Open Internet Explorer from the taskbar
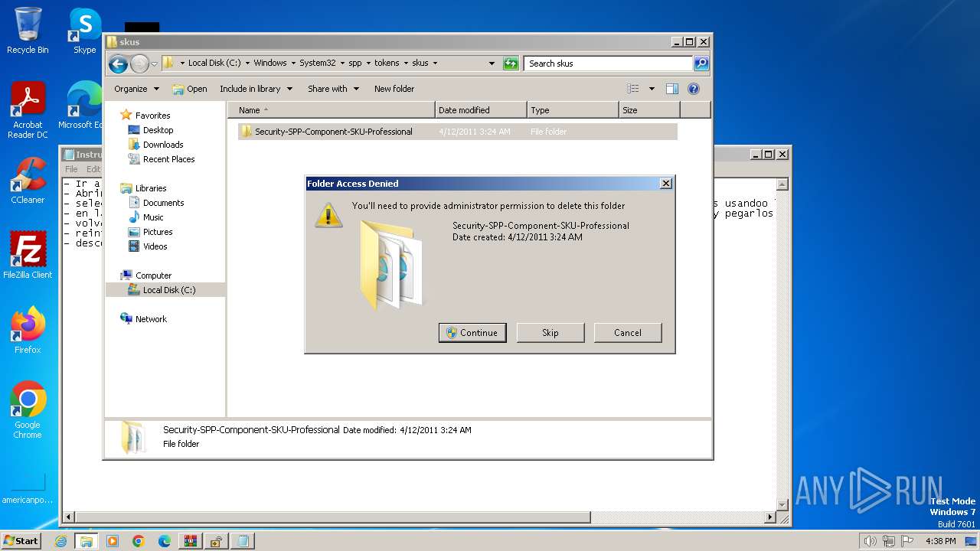 61,541
